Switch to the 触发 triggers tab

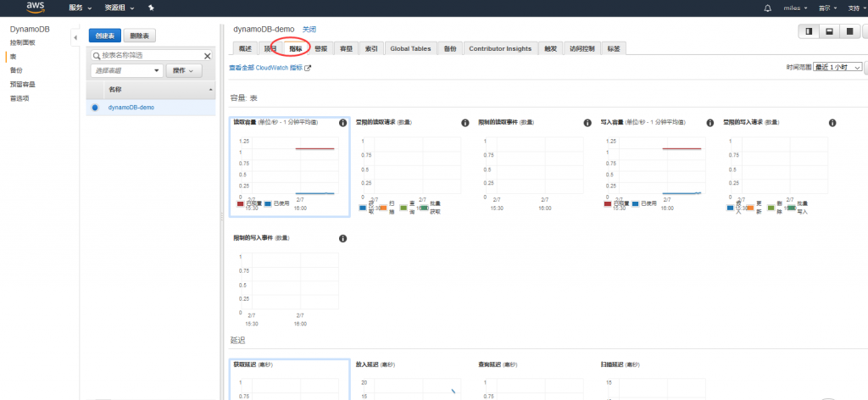(550, 48)
